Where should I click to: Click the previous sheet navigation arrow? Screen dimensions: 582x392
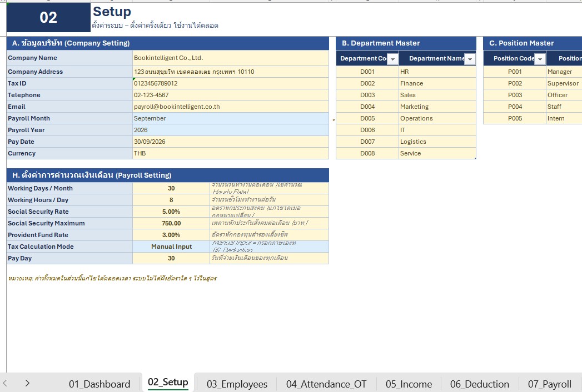point(5,383)
